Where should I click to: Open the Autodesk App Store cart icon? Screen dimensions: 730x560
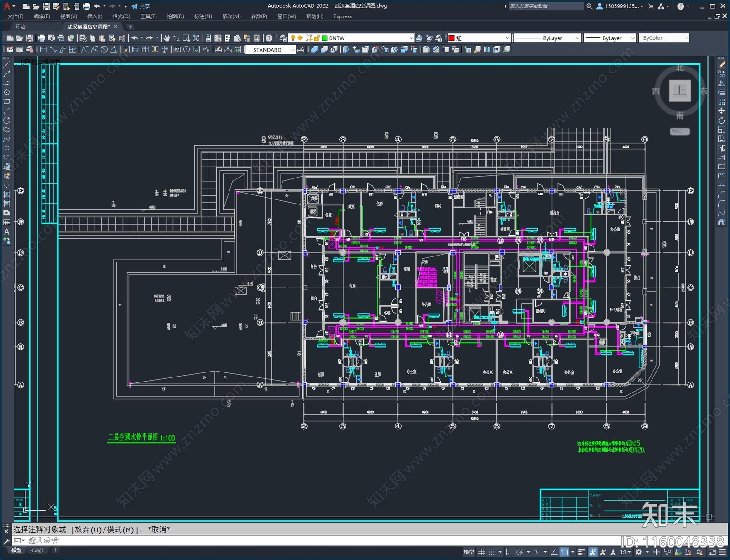(651, 6)
